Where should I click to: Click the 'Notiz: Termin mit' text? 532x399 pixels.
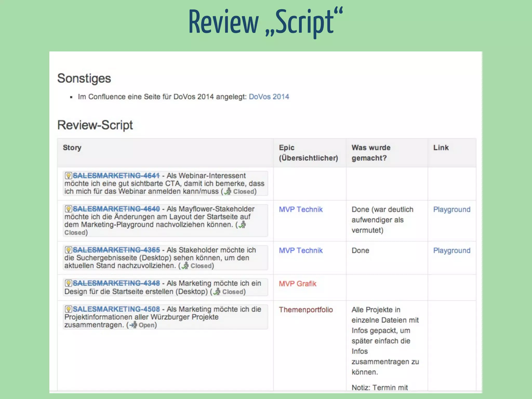click(x=380, y=387)
